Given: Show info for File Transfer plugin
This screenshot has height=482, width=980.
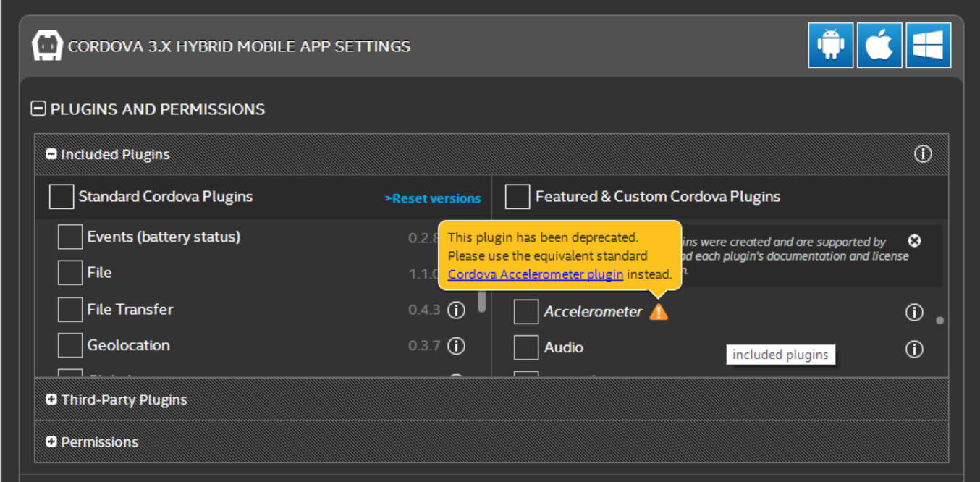Looking at the screenshot, I should (456, 310).
